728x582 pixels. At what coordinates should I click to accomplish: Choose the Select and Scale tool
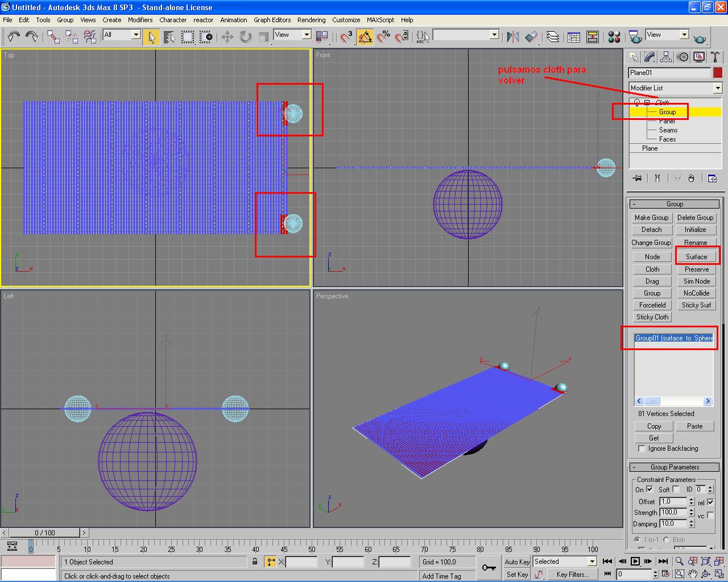pos(264,37)
